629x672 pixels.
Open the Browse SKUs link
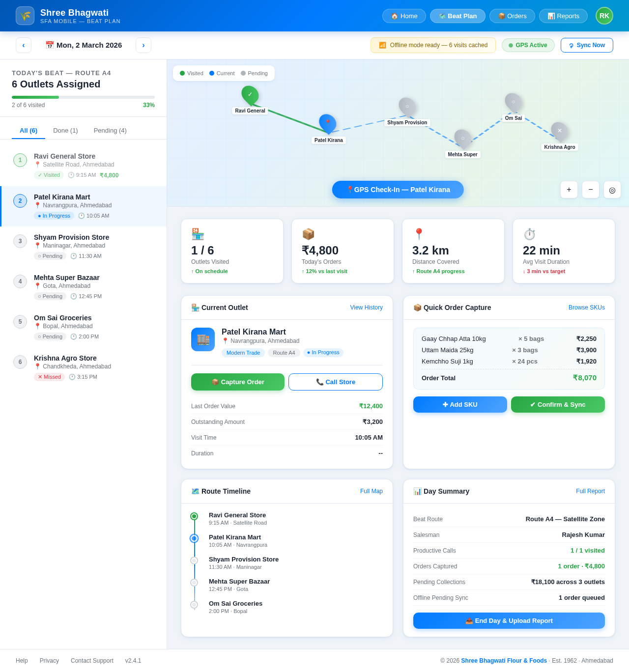coord(586,308)
